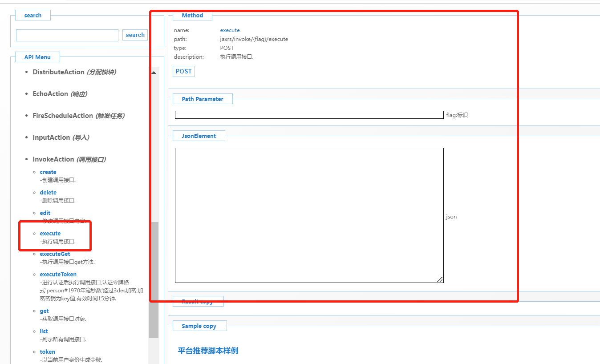600x364 pixels.
Task: Open the create invoke interface link
Action: (x=48, y=172)
